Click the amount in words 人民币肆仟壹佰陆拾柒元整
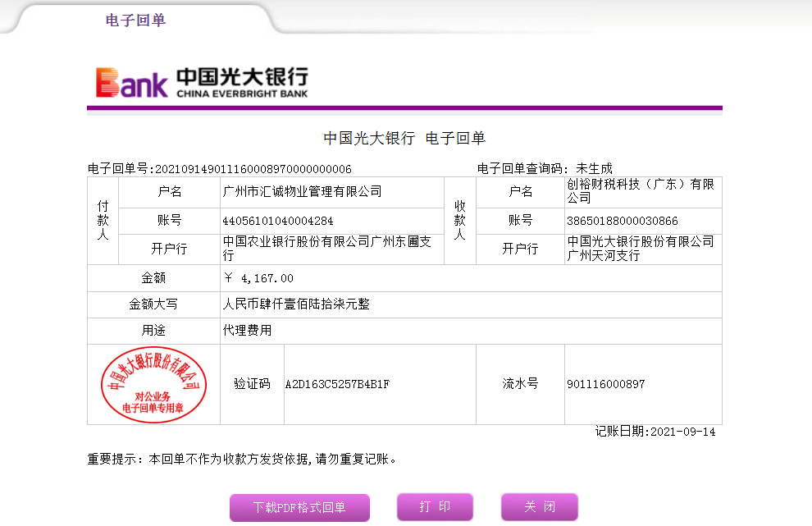This screenshot has height=526, width=812. coord(296,304)
